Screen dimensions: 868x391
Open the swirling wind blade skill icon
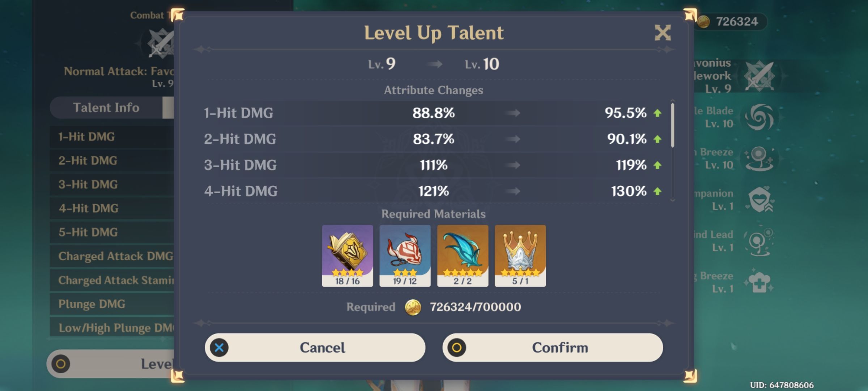759,117
